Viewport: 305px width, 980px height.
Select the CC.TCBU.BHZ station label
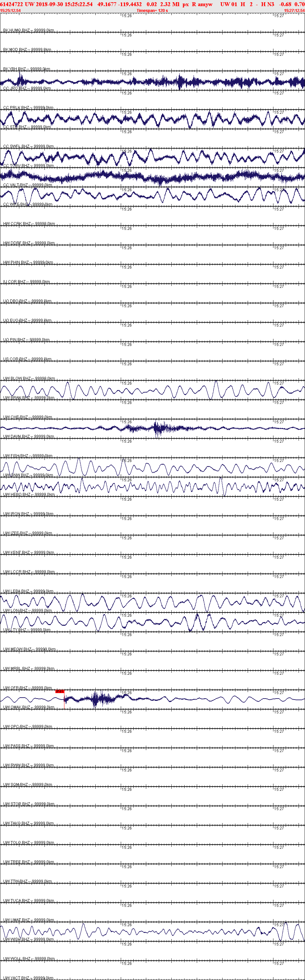coord(29,165)
